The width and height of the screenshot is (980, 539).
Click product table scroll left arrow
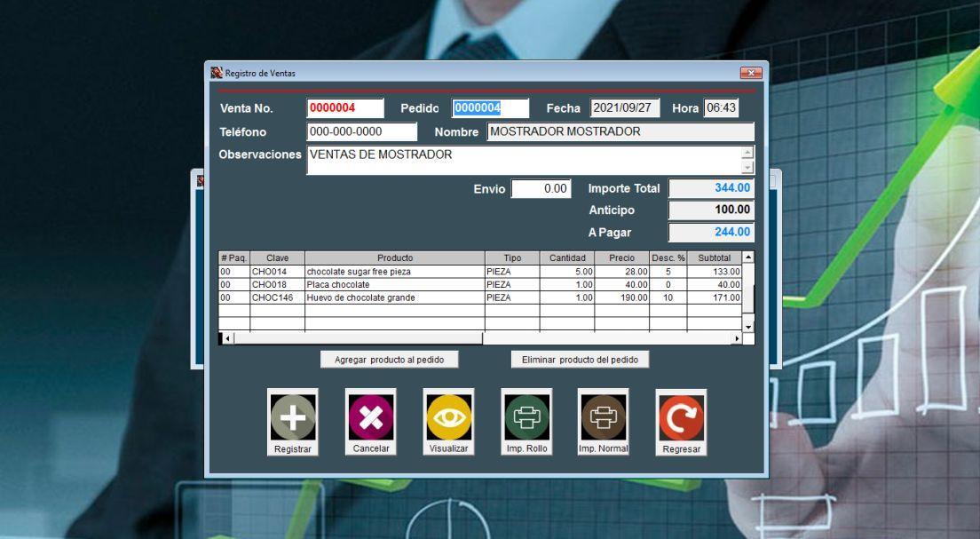click(x=227, y=338)
